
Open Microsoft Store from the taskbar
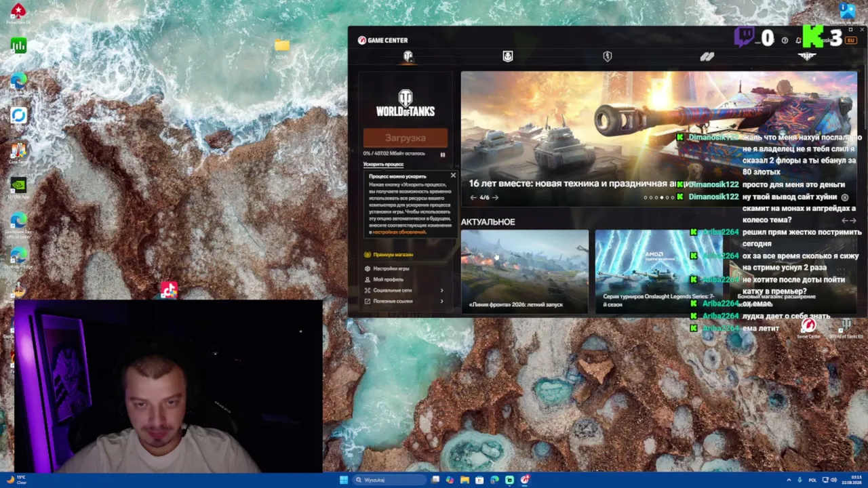479,480
